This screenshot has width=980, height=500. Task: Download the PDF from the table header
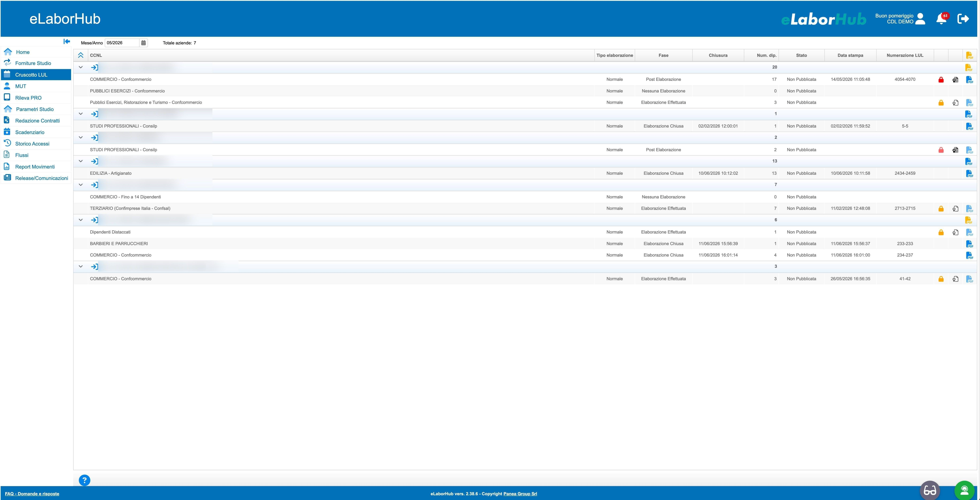(x=969, y=56)
